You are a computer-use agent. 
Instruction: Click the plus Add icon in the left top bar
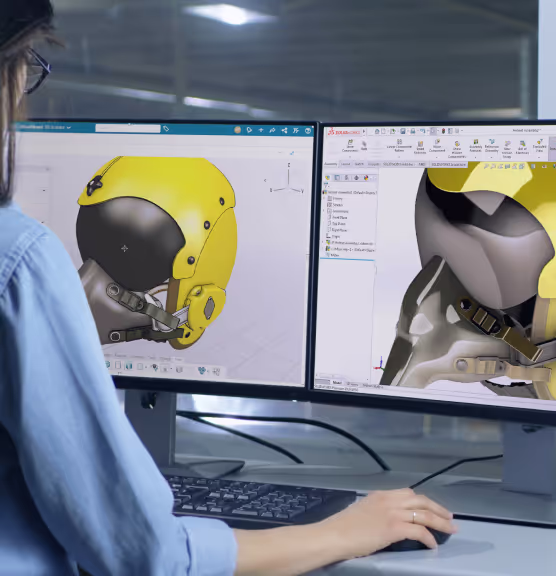261,130
